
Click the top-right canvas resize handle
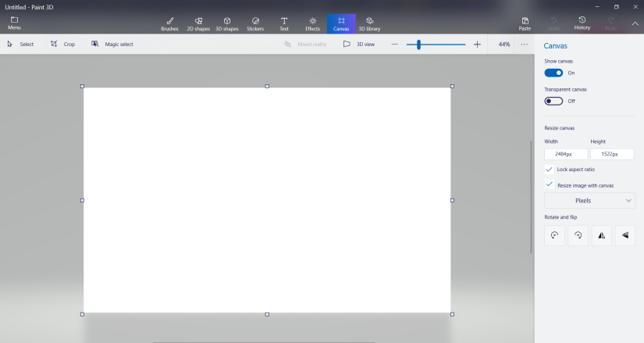coord(452,87)
